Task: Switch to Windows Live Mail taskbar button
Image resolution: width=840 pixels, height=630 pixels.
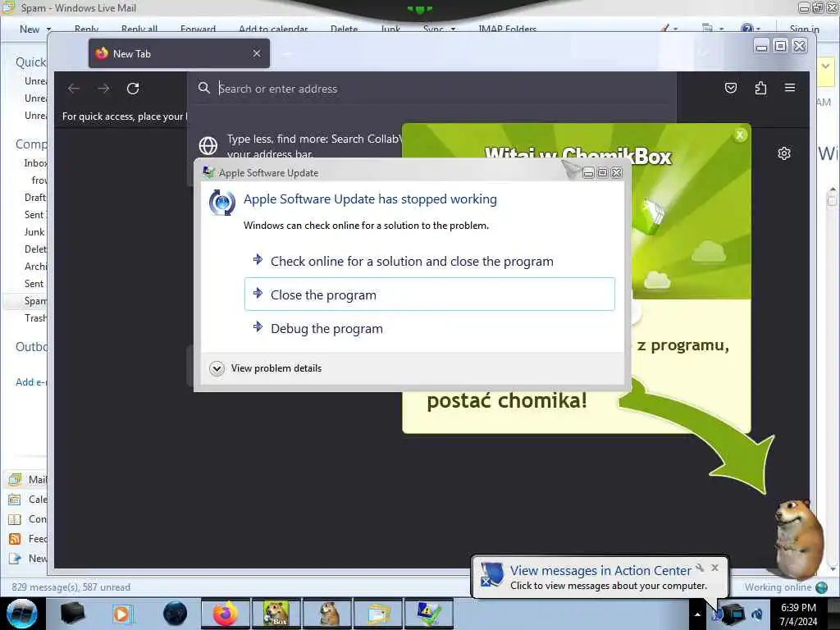Action: [379, 614]
